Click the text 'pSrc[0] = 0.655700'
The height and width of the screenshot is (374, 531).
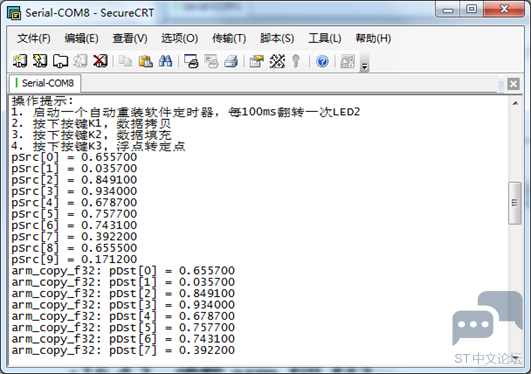click(74, 157)
